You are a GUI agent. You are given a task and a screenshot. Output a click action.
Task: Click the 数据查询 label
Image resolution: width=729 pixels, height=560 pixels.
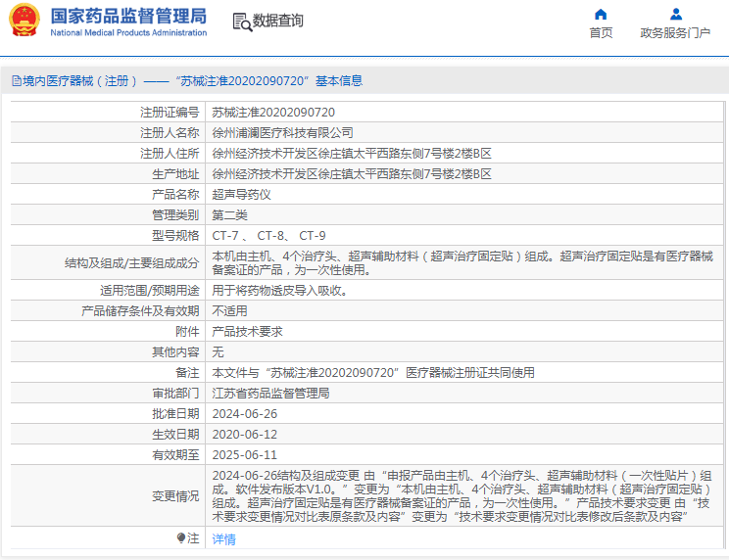coord(277,21)
